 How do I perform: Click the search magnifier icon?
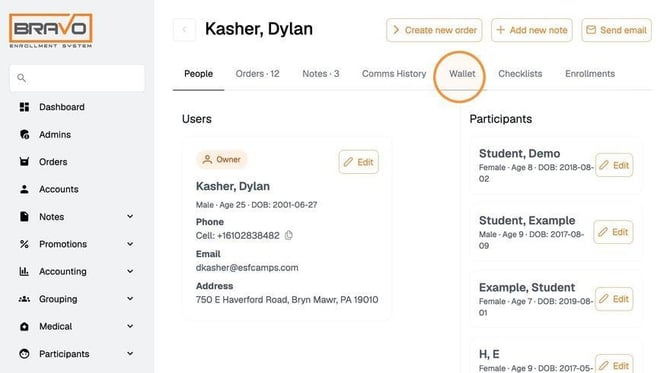(21, 78)
